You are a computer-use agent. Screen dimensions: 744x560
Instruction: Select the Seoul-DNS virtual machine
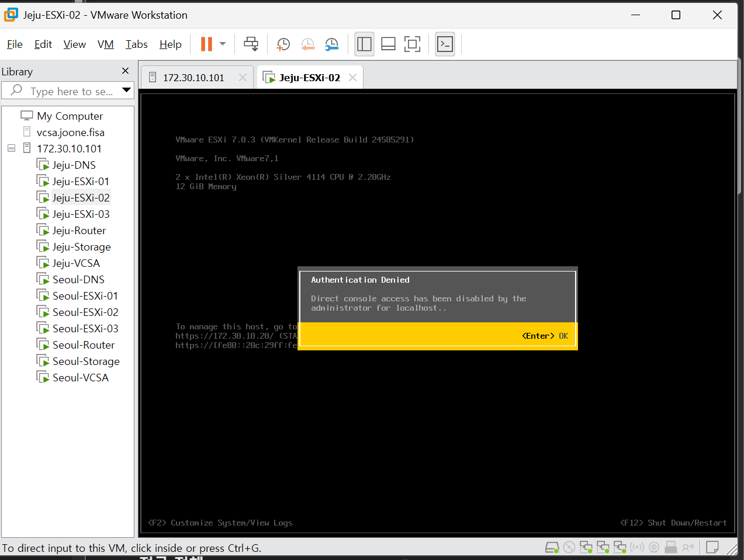click(78, 280)
